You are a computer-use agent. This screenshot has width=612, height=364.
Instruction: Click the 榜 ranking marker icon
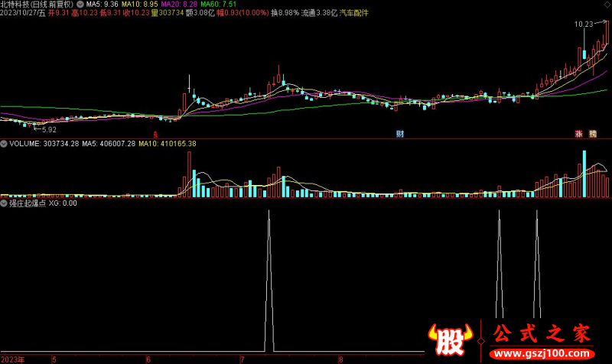point(593,134)
